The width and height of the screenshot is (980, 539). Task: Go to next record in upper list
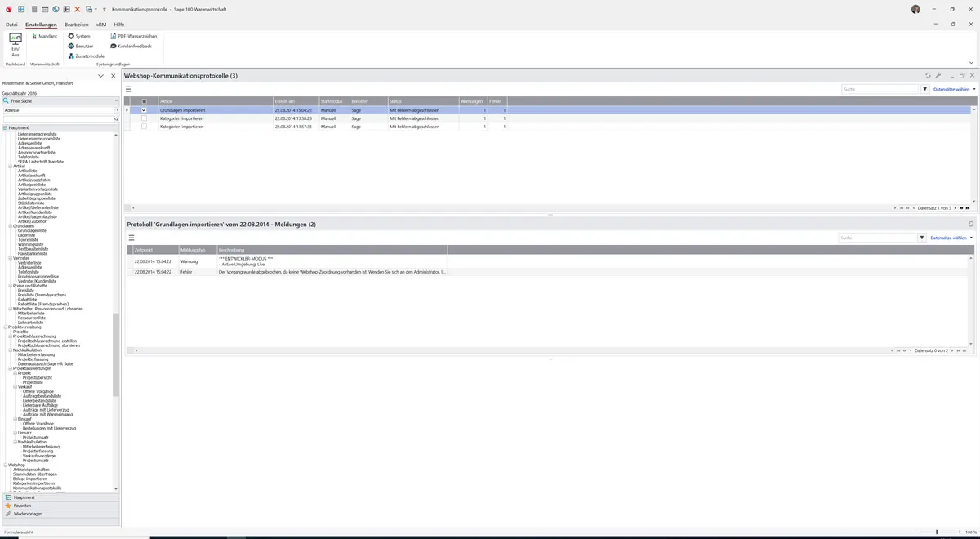point(955,208)
